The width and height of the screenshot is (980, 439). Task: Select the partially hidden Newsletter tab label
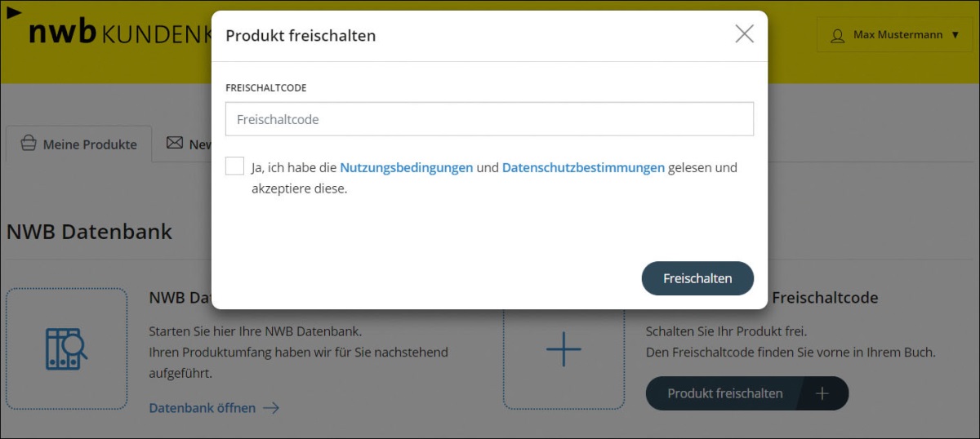200,144
